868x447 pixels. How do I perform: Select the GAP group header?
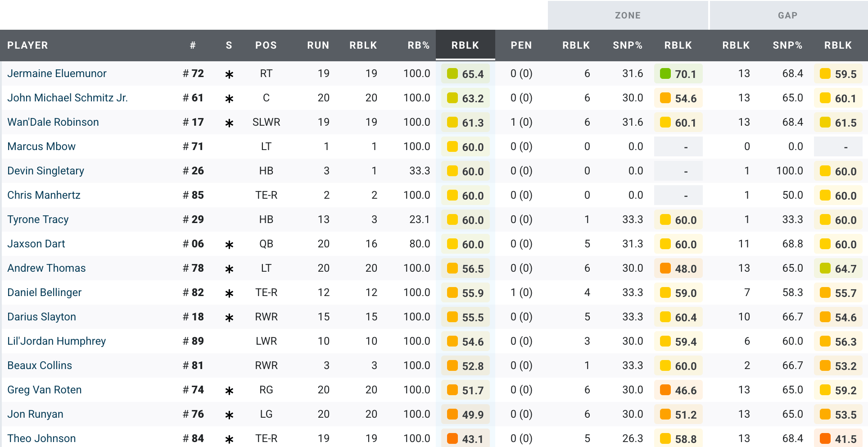[x=787, y=15]
